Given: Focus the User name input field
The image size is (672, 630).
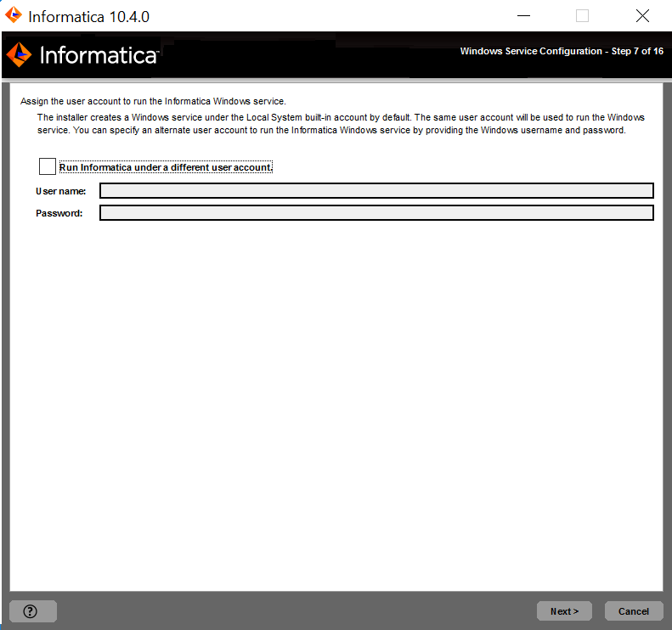Looking at the screenshot, I should 376,190.
